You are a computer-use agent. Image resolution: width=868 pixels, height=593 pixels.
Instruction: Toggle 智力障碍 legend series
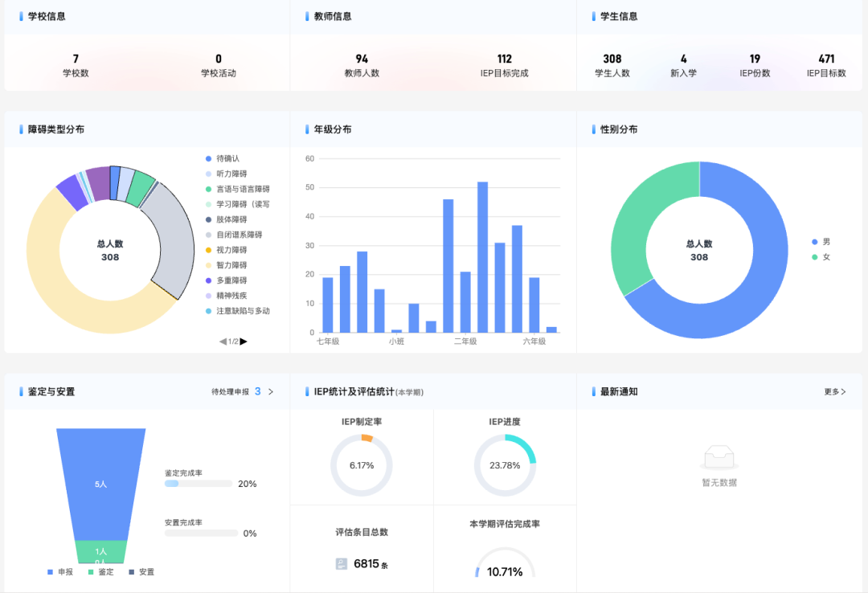[x=226, y=265]
